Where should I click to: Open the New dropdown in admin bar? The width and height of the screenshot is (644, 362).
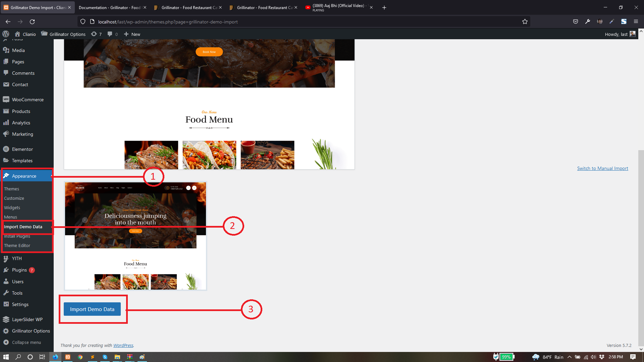[132, 34]
